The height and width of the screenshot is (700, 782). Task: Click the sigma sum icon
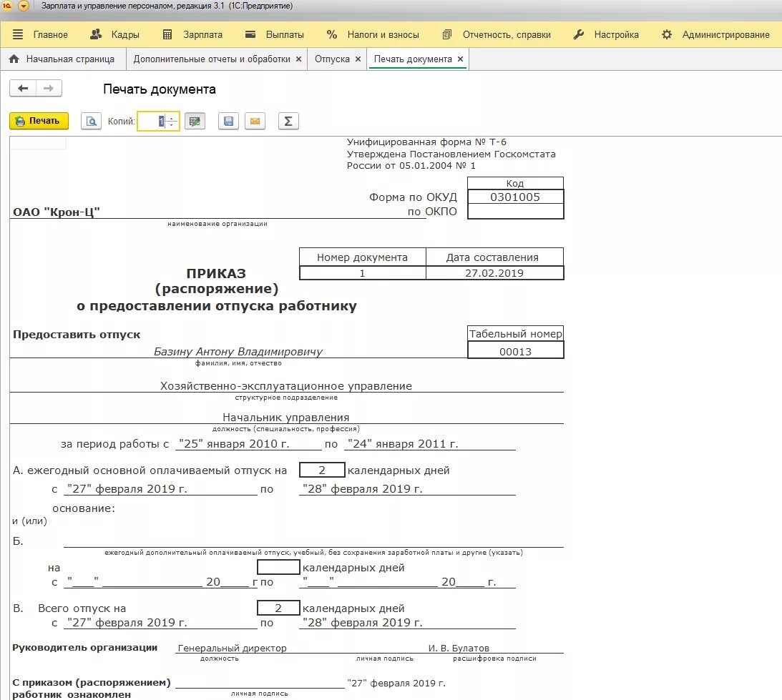point(288,121)
